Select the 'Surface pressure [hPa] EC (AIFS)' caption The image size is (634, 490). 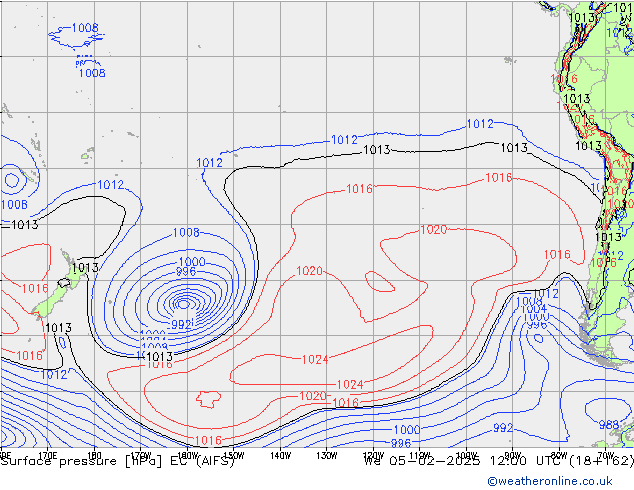118,461
